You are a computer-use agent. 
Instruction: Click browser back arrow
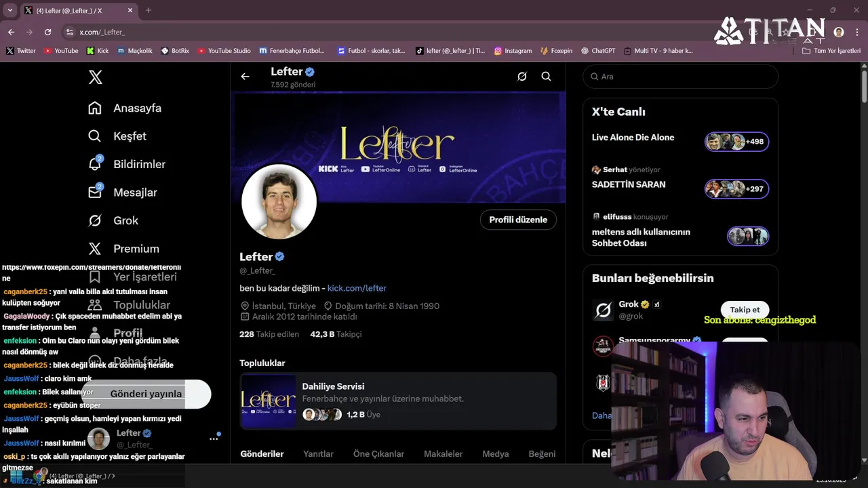pyautogui.click(x=11, y=32)
